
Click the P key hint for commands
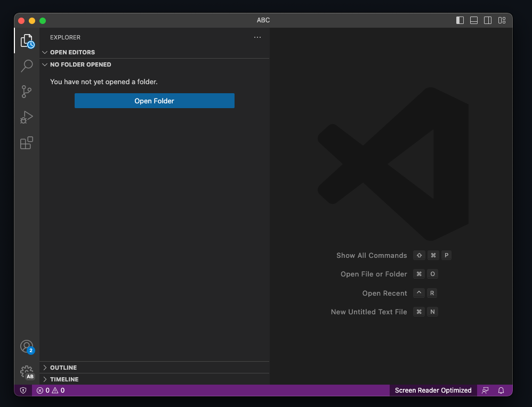pos(447,255)
